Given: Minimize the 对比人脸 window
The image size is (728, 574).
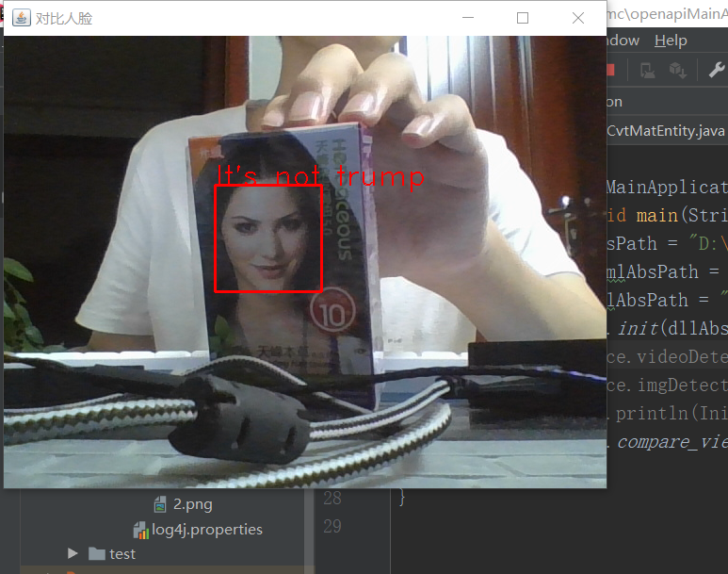Looking at the screenshot, I should pos(468,18).
